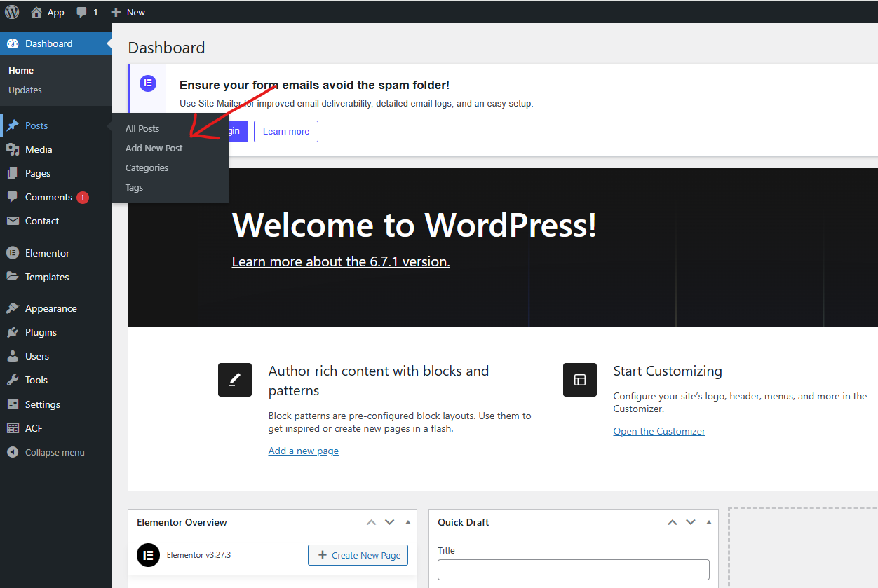Click the Appearance paintbrush icon

[13, 308]
